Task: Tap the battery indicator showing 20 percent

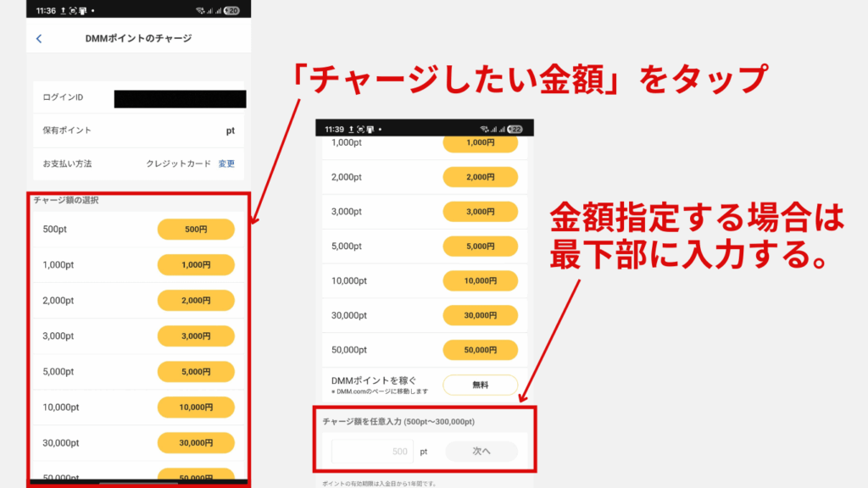Action: (234, 9)
